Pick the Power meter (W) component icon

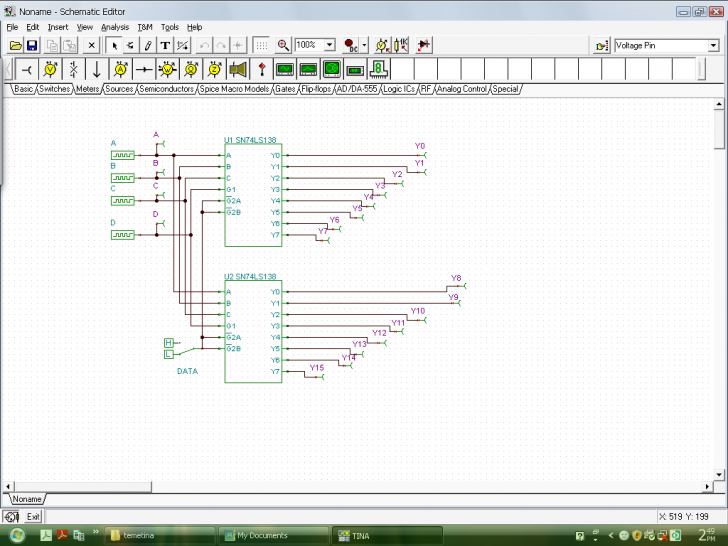168,70
